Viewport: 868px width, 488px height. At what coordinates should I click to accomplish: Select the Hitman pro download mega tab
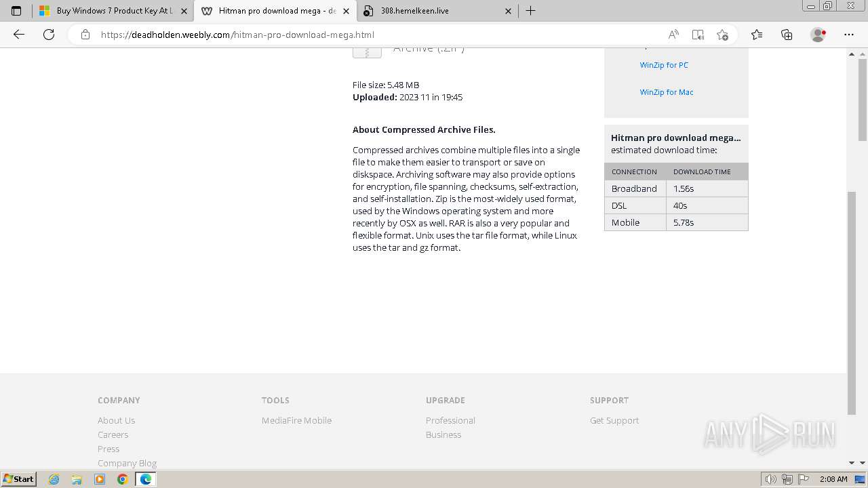[275, 11]
